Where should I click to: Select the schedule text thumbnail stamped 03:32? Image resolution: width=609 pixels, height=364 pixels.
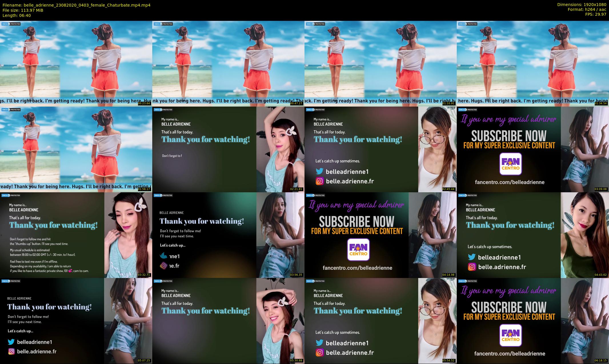76,235
